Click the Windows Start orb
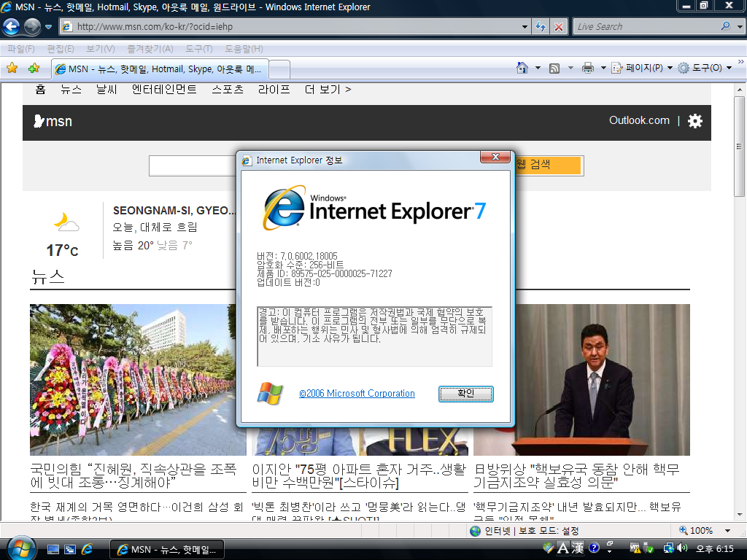Image resolution: width=747 pixels, height=560 pixels. 20,548
